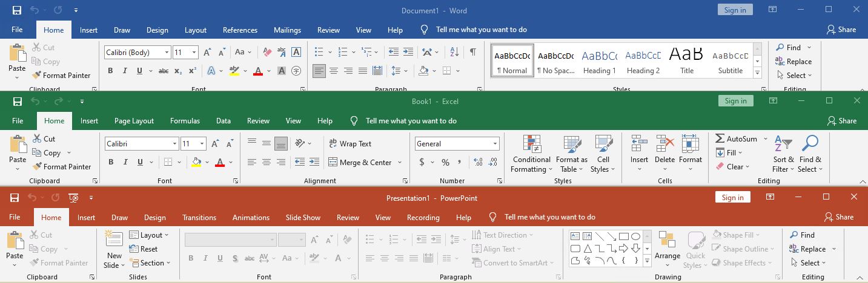Expand Word Styles gallery more arrow
Screen dimensions: 868x283
757,73
